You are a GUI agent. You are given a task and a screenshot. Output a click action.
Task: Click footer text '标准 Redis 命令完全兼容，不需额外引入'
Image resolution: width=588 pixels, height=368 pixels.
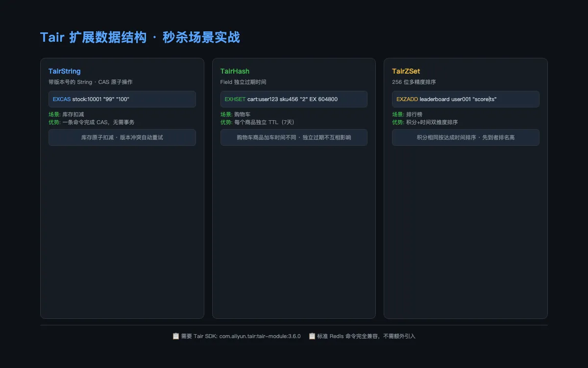366,336
